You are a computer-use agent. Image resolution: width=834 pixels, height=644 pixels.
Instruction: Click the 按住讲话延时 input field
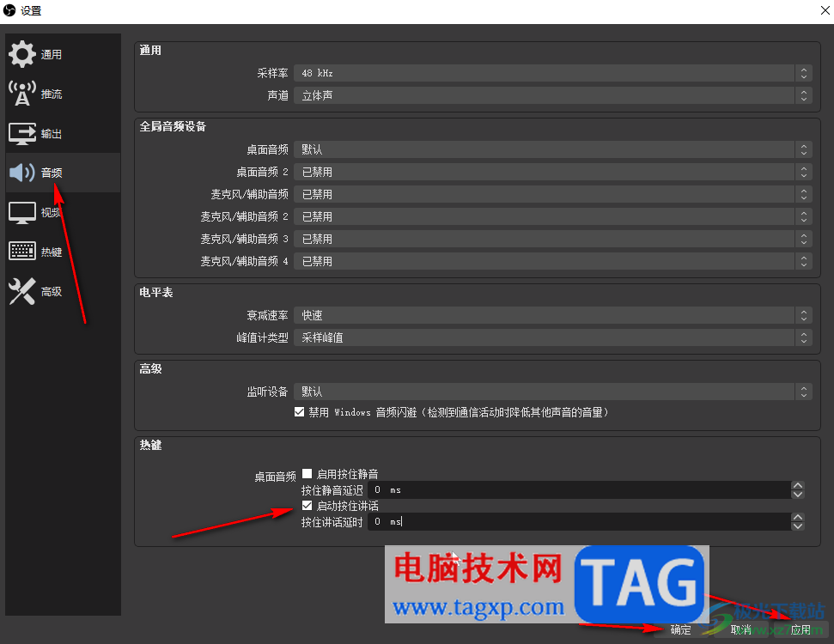click(579, 522)
